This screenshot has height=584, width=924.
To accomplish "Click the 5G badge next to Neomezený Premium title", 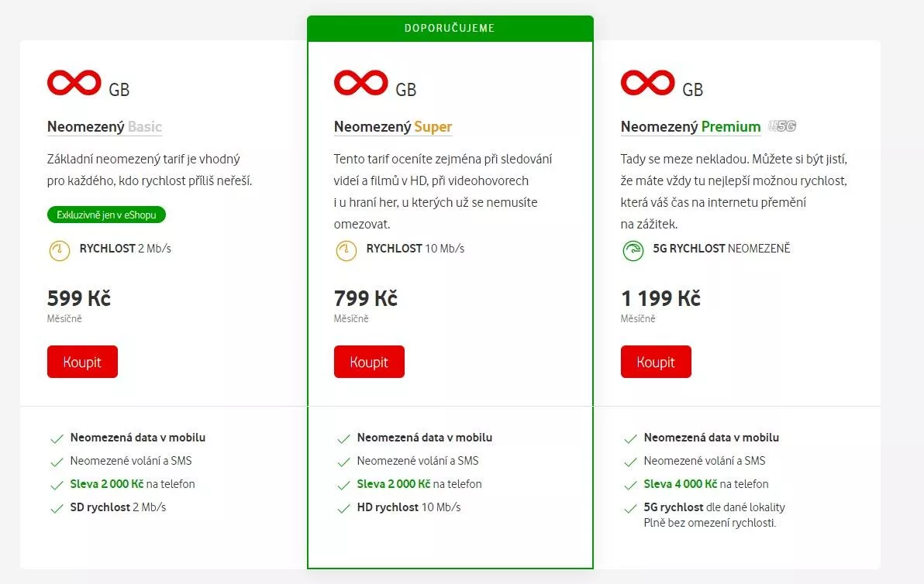I will 784,125.
